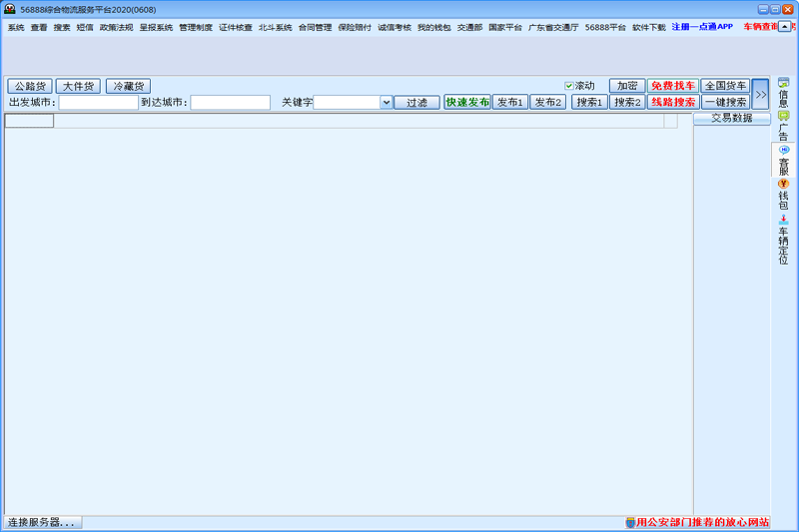Screen dimensions: 799x532
Task: Open the 北斗系统 menu
Action: tap(275, 28)
